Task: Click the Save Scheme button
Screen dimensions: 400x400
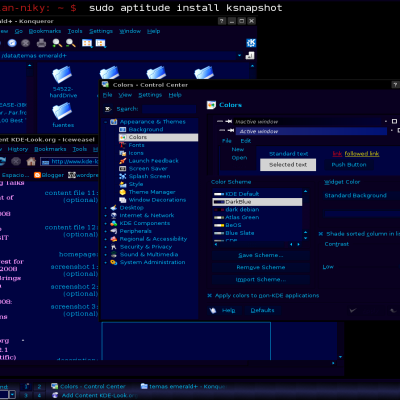Action: [261, 255]
